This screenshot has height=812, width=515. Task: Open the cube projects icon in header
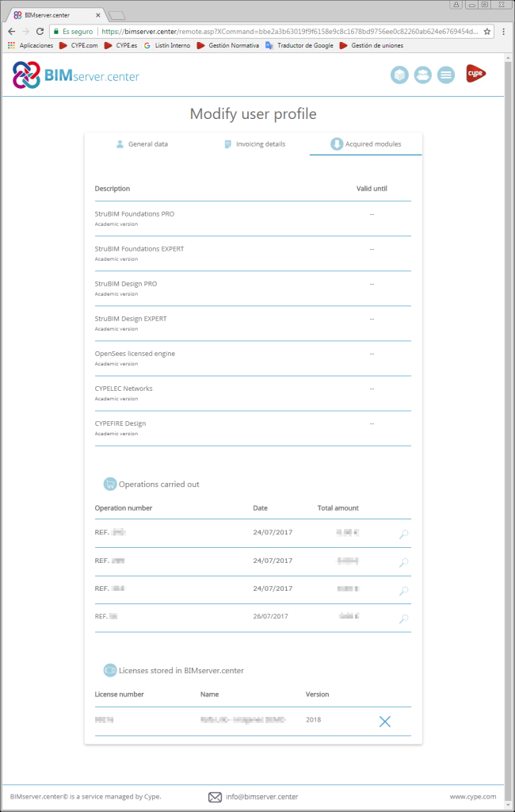[399, 75]
